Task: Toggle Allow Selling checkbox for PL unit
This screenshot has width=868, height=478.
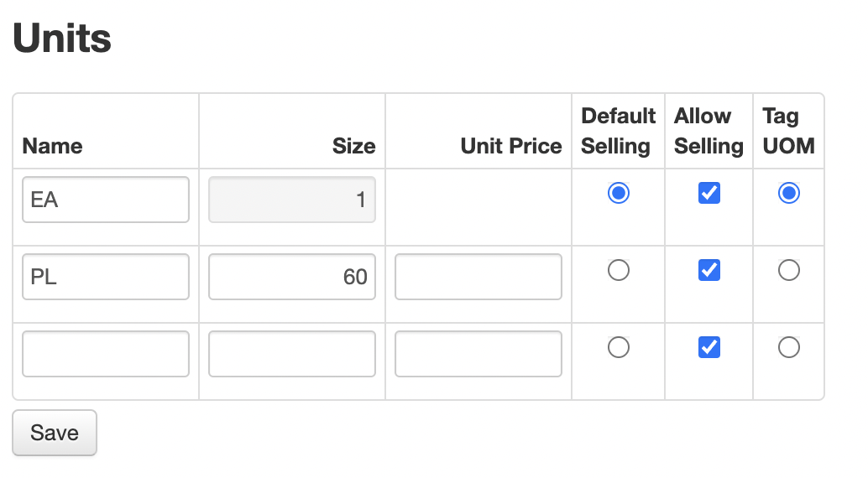Action: 709,270
